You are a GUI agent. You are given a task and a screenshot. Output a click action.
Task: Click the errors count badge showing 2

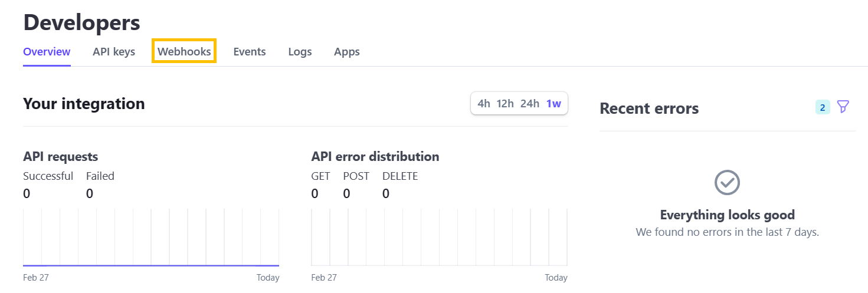823,107
